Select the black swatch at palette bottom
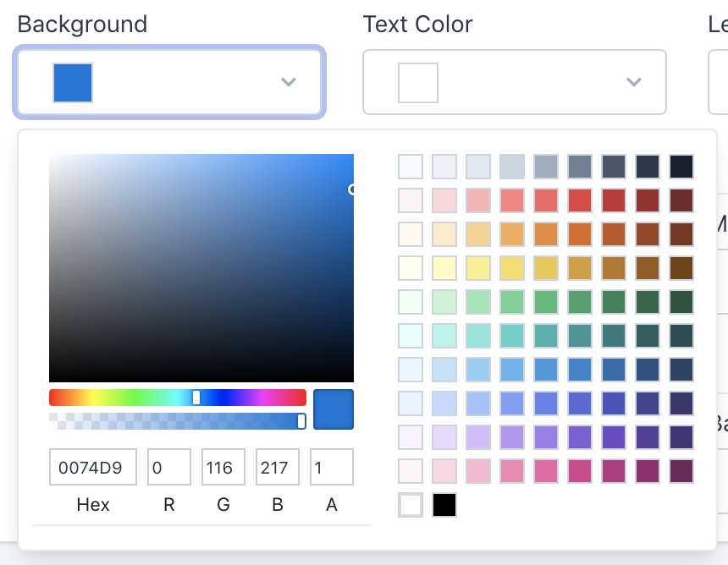 pos(444,505)
